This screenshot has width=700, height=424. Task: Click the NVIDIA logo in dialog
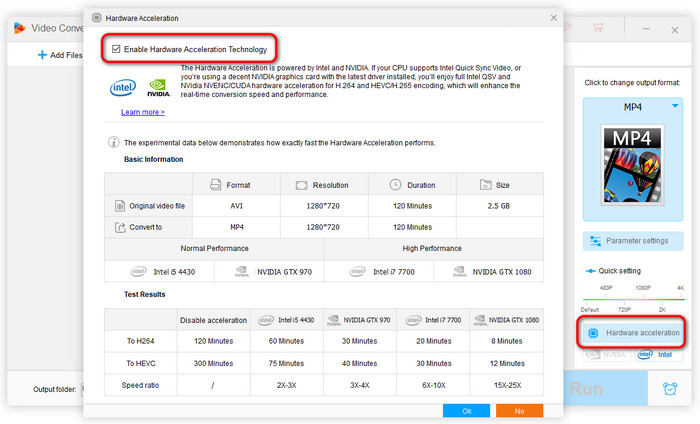158,88
